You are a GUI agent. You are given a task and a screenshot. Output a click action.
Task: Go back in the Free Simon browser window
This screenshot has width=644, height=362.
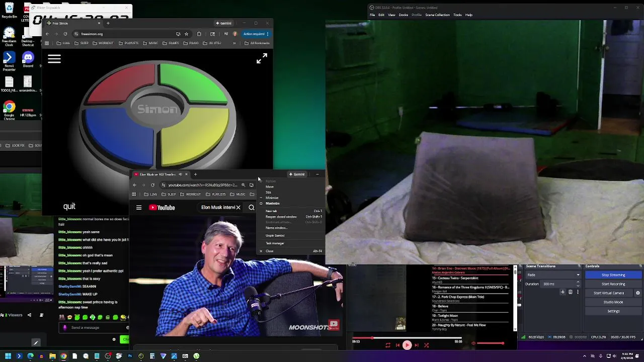(47, 34)
